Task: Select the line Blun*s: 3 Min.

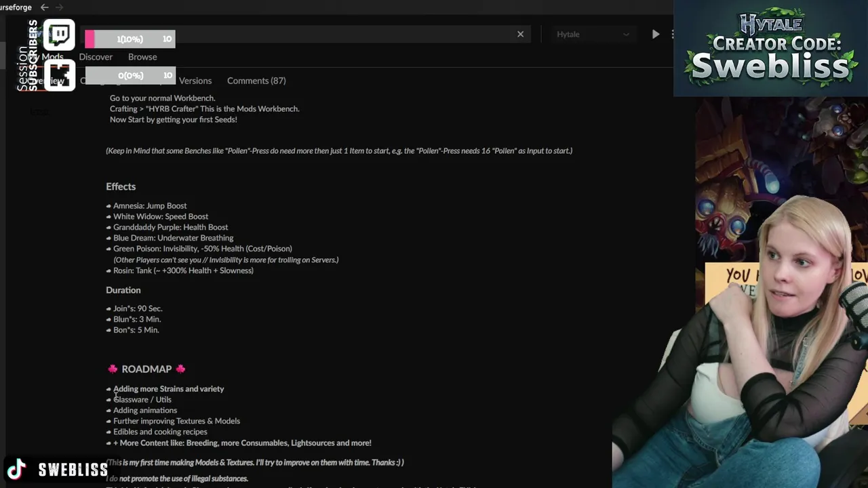Action: click(137, 319)
